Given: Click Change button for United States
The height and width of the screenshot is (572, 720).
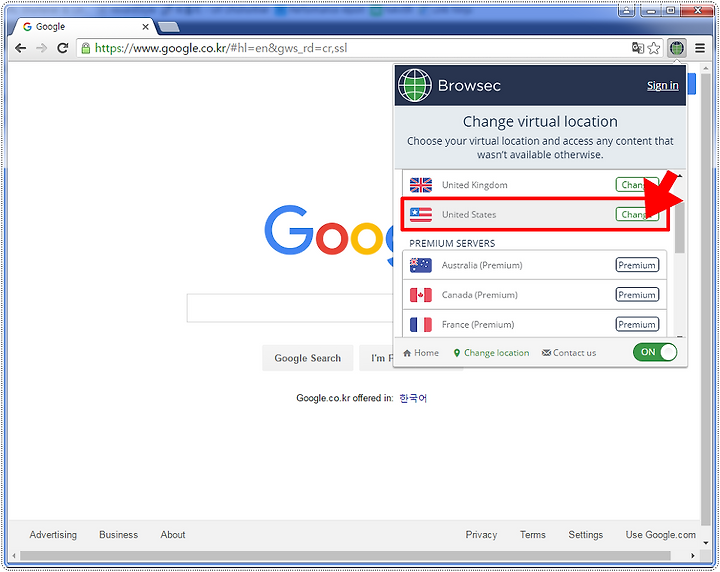Looking at the screenshot, I should coord(637,214).
